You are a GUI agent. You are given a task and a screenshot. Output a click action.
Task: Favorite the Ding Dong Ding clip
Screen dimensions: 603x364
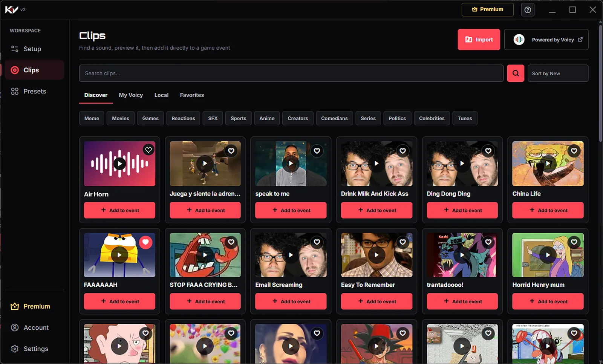(488, 151)
